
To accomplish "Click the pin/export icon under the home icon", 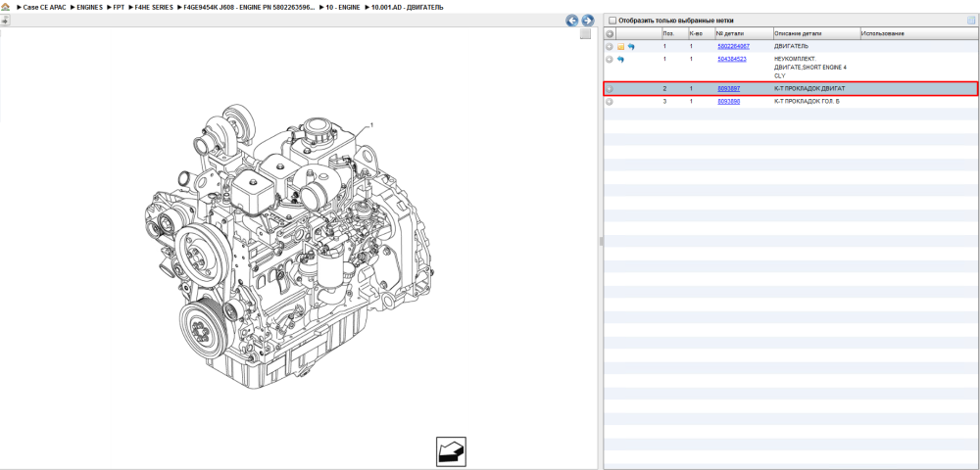I will point(5,20).
